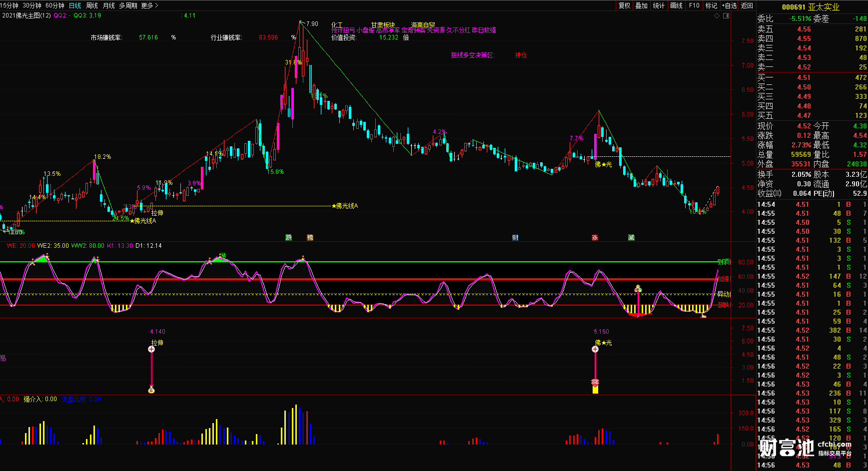Open the 2021佛光主图 indicator name

pyautogui.click(x=26, y=15)
